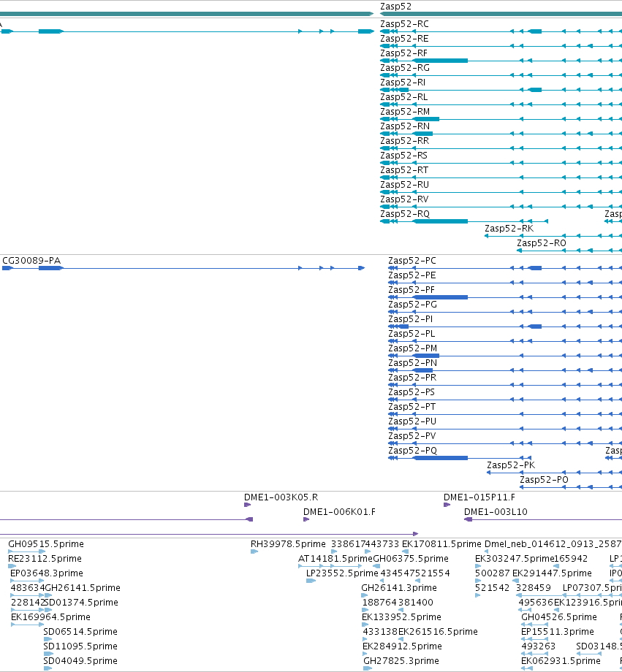
Task: Select the Zasp52-PM polypeptide
Action: (x=413, y=348)
